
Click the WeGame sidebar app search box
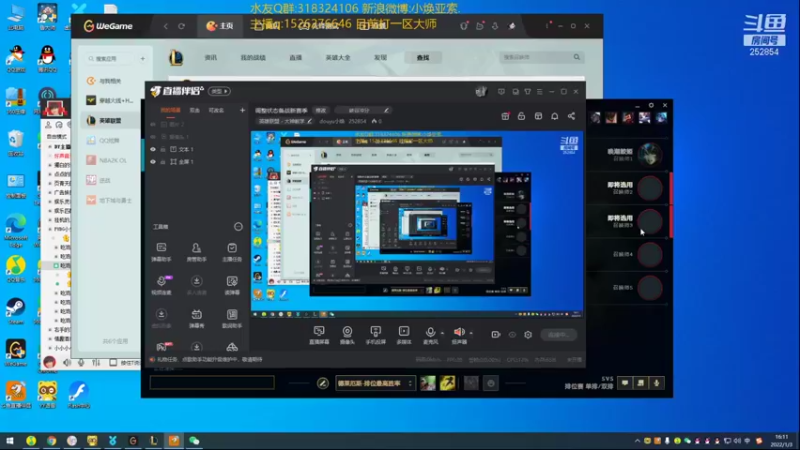(x=110, y=59)
